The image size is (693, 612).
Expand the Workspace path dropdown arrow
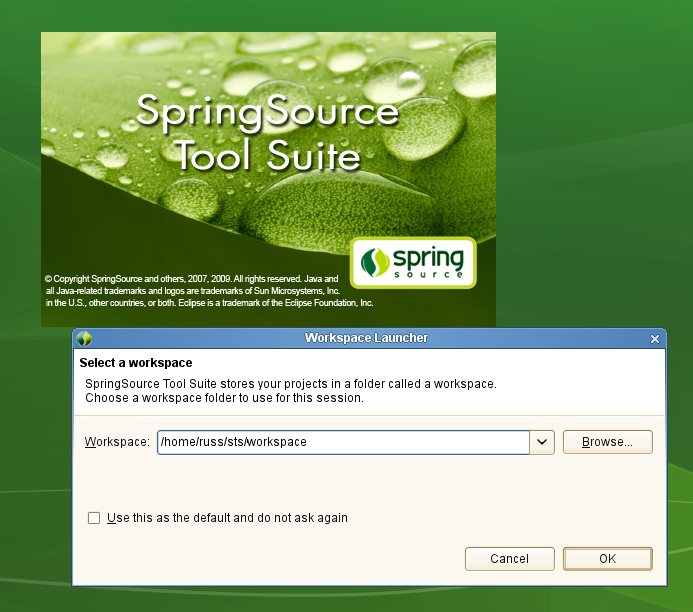coord(542,442)
